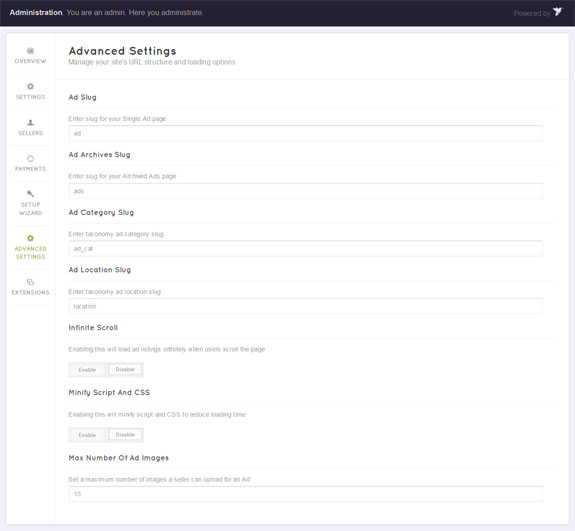Viewport: 575px width, 531px height.
Task: Open the Setup Wizard menu label
Action: point(30,209)
